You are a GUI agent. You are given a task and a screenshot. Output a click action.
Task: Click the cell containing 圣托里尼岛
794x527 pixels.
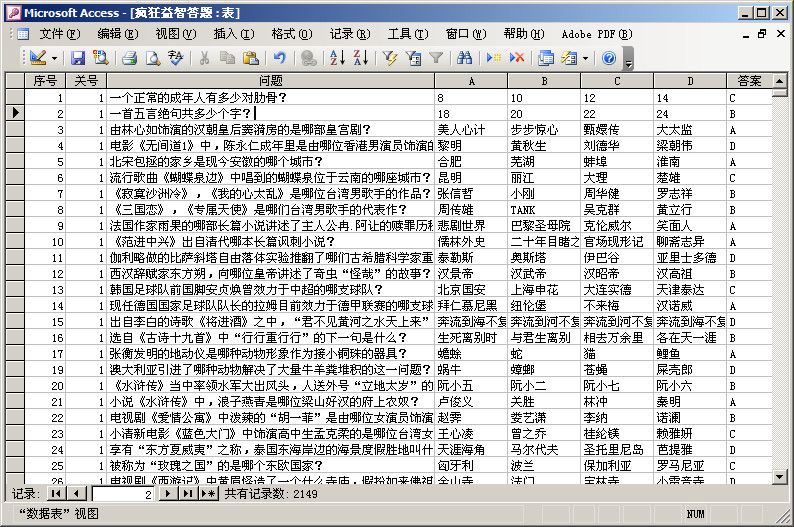coord(617,450)
